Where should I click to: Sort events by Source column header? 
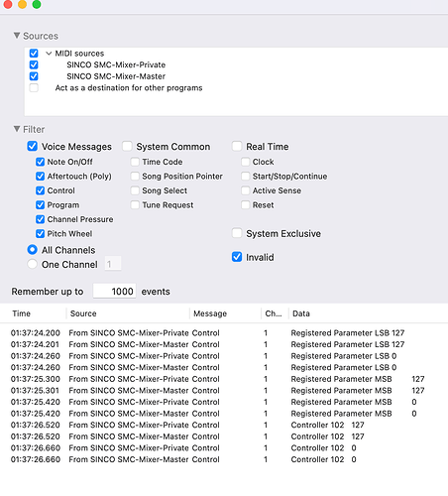pyautogui.click(x=128, y=313)
